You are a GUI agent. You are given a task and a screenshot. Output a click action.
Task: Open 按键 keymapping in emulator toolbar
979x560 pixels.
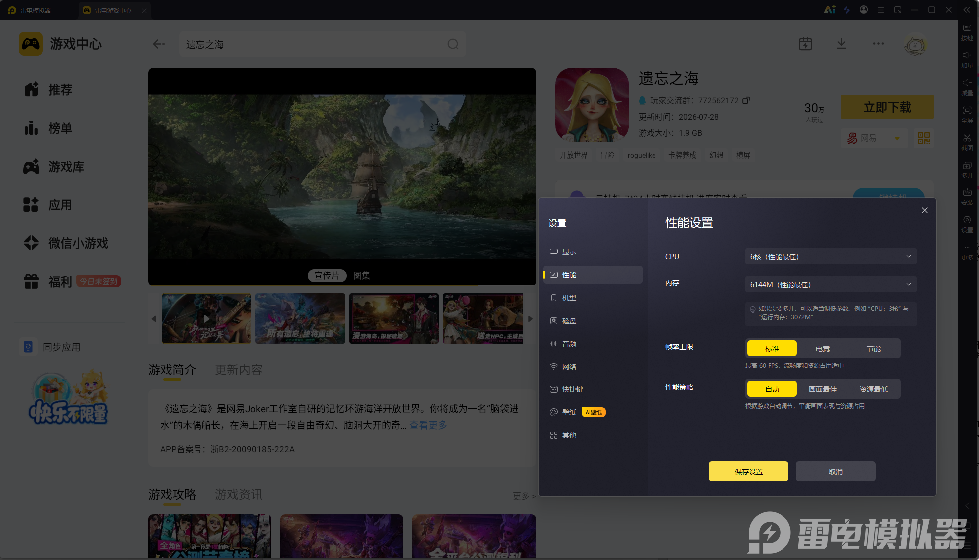[967, 33]
